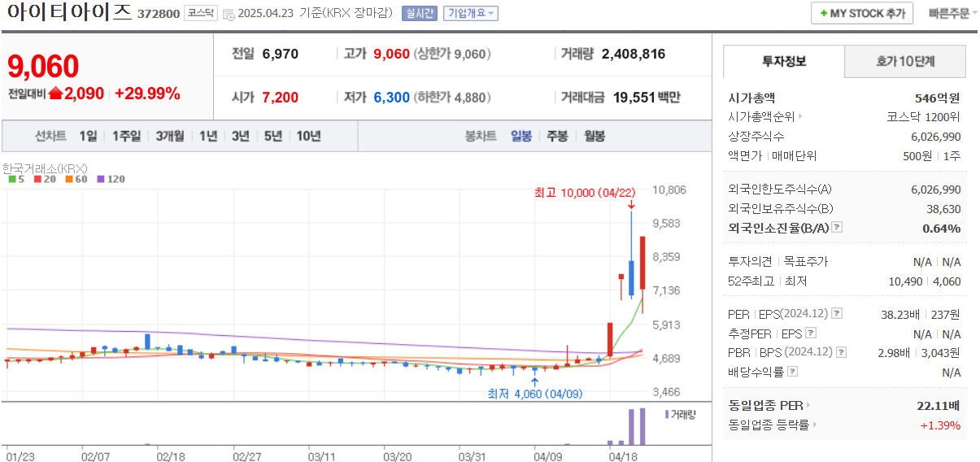Image resolution: width=980 pixels, height=462 pixels.
Task: Click the 거래대금 value 19,551 백만
Action: (x=647, y=98)
